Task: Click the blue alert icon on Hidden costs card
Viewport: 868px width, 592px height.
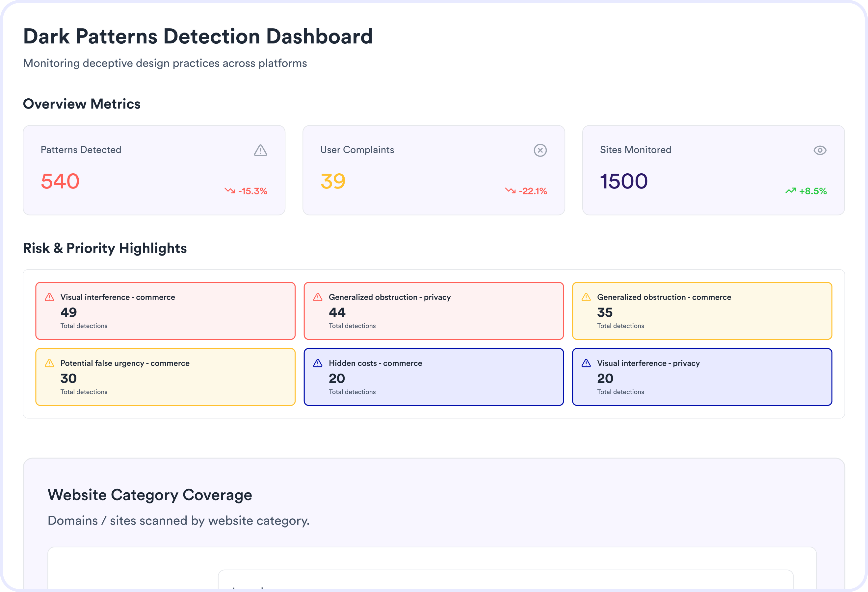Action: (x=317, y=363)
